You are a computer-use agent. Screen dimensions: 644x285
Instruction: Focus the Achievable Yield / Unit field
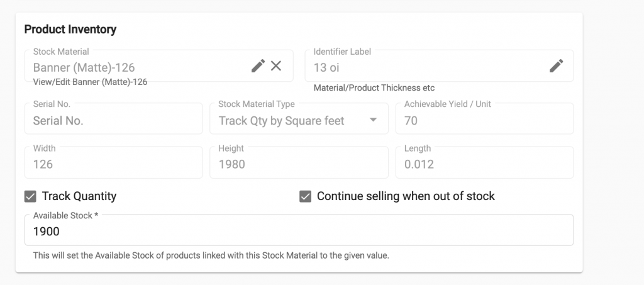point(484,121)
